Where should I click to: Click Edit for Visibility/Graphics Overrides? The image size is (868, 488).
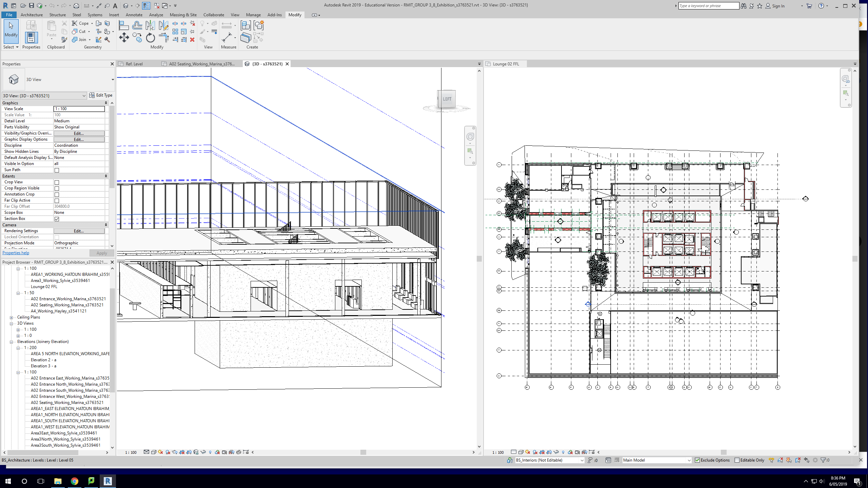coord(79,133)
